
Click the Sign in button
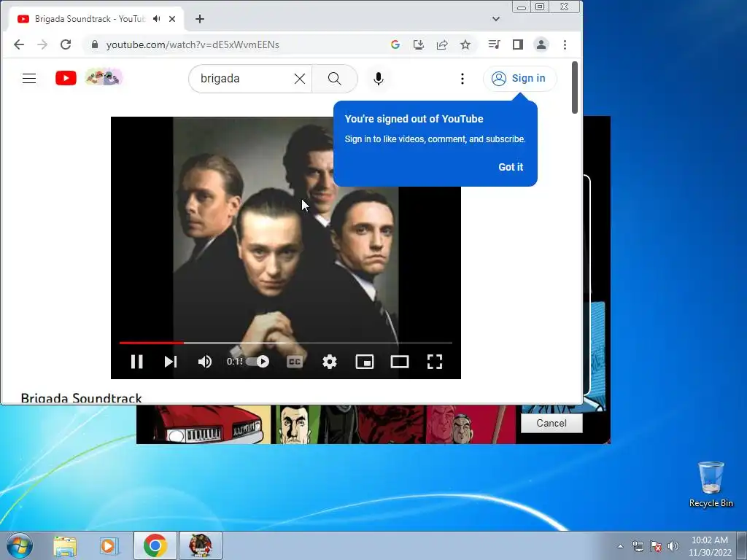point(519,78)
